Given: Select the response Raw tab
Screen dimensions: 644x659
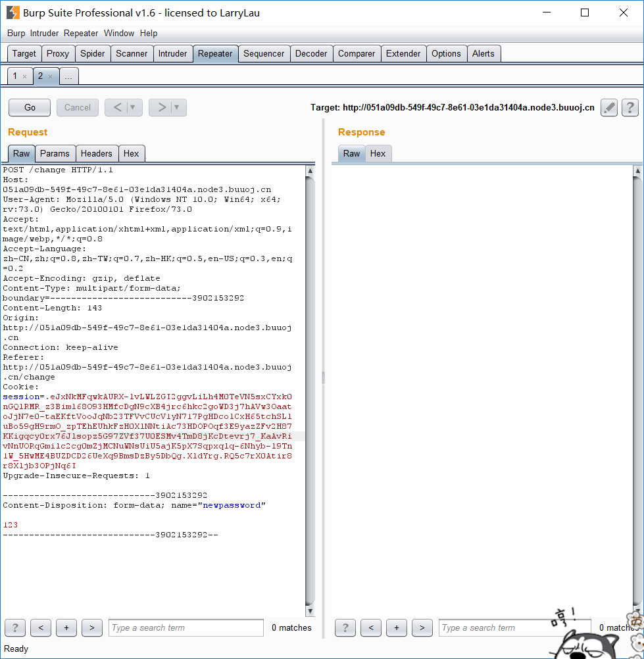Looking at the screenshot, I should pyautogui.click(x=351, y=153).
